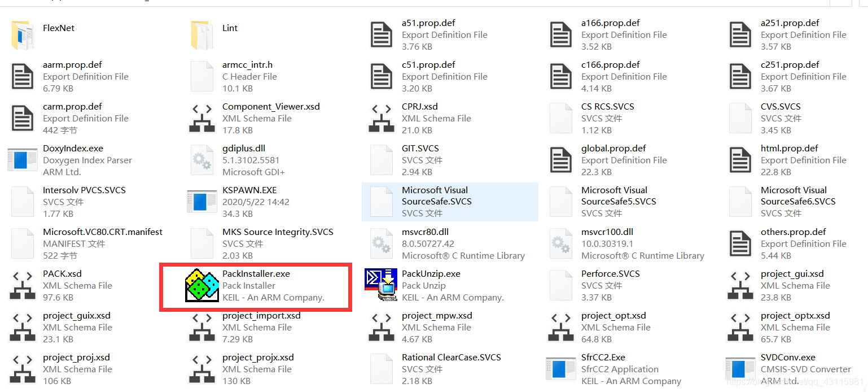This screenshot has width=868, height=392.
Task: Select the Rational ClearCase.SVCS file name
Action: (451, 358)
